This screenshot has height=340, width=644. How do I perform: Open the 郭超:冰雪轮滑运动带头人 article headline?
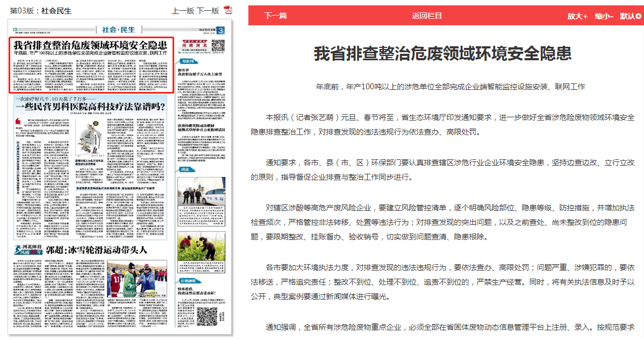[x=96, y=250]
